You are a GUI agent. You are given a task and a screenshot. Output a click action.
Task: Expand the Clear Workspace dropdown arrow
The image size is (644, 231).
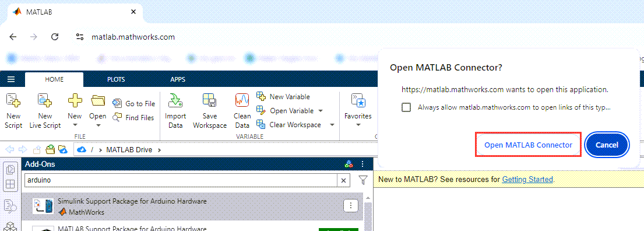tap(332, 125)
